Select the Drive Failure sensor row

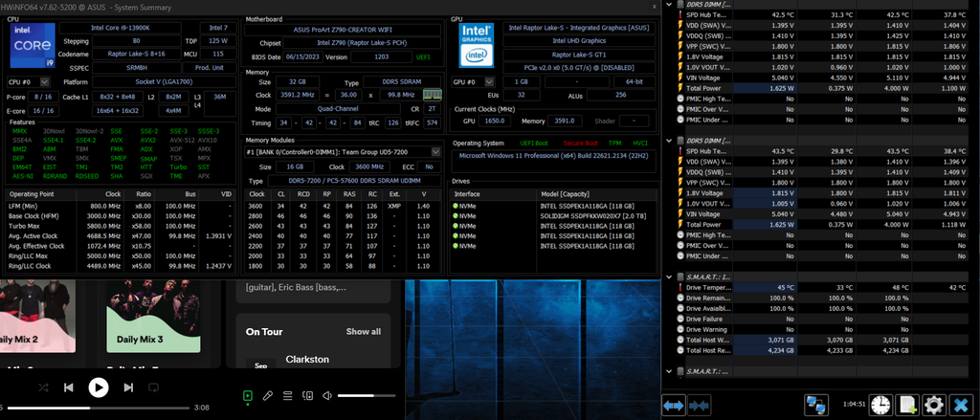[x=821, y=319]
